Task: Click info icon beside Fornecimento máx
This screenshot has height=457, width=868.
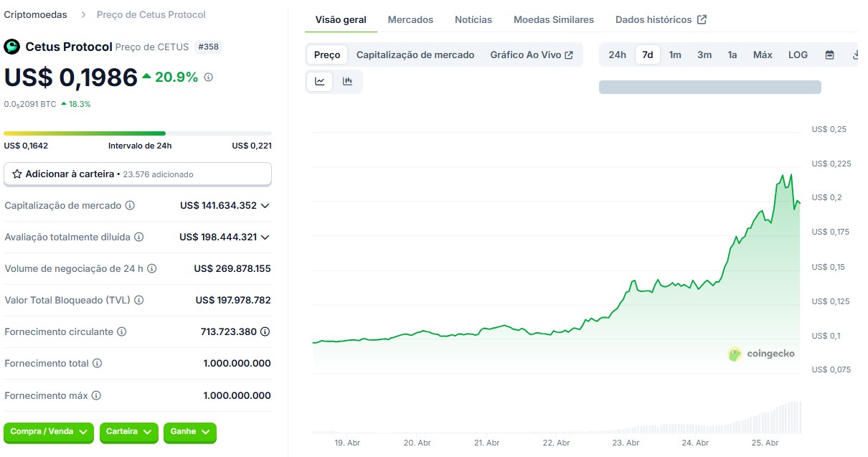Action: (x=96, y=395)
